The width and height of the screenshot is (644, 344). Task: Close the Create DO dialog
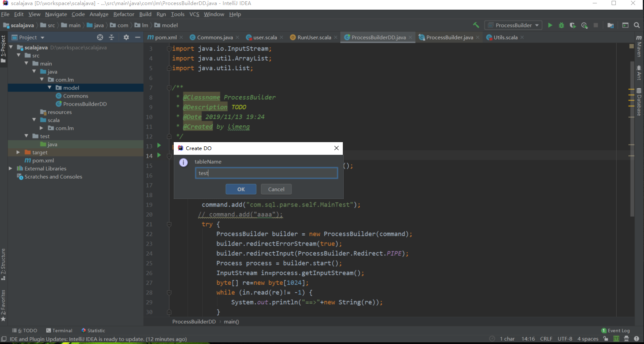[336, 148]
